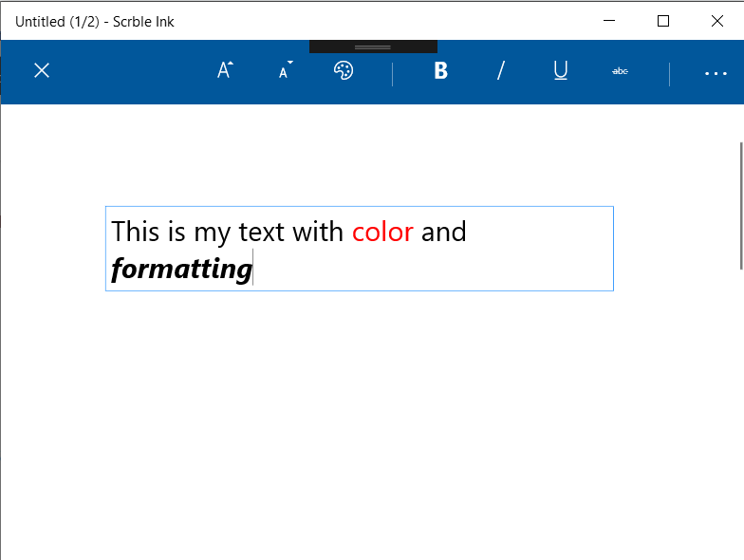Viewport: 744px width, 560px height.
Task: Toggle bold formatting
Action: [x=440, y=70]
